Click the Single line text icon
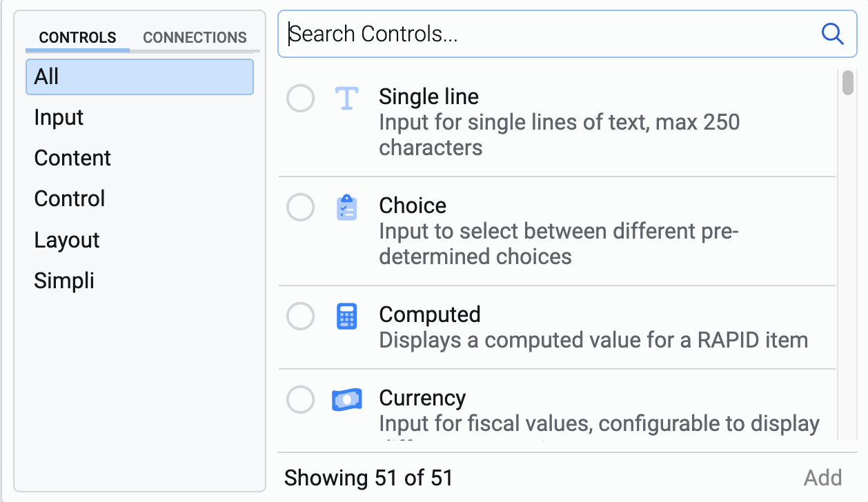 click(x=346, y=99)
